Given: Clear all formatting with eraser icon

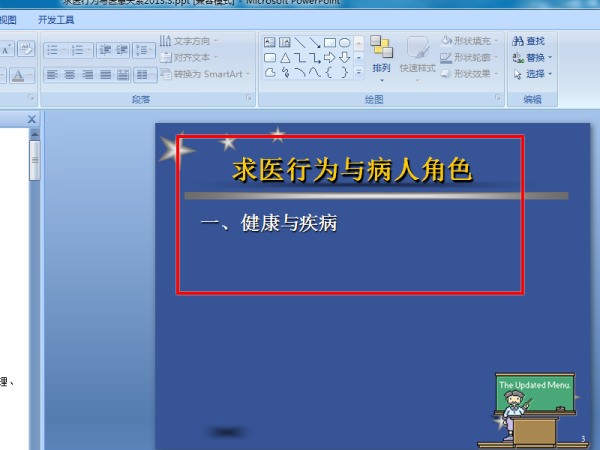Looking at the screenshot, I should pyautogui.click(x=26, y=49).
